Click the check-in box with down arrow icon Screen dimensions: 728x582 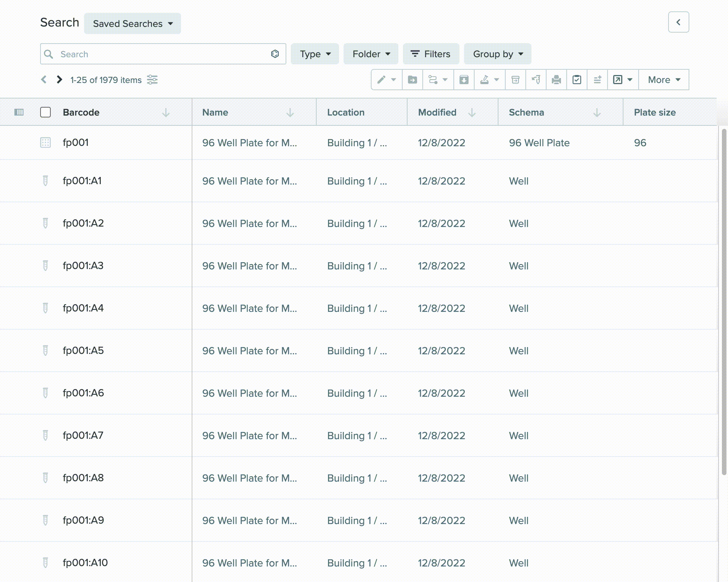tap(464, 80)
